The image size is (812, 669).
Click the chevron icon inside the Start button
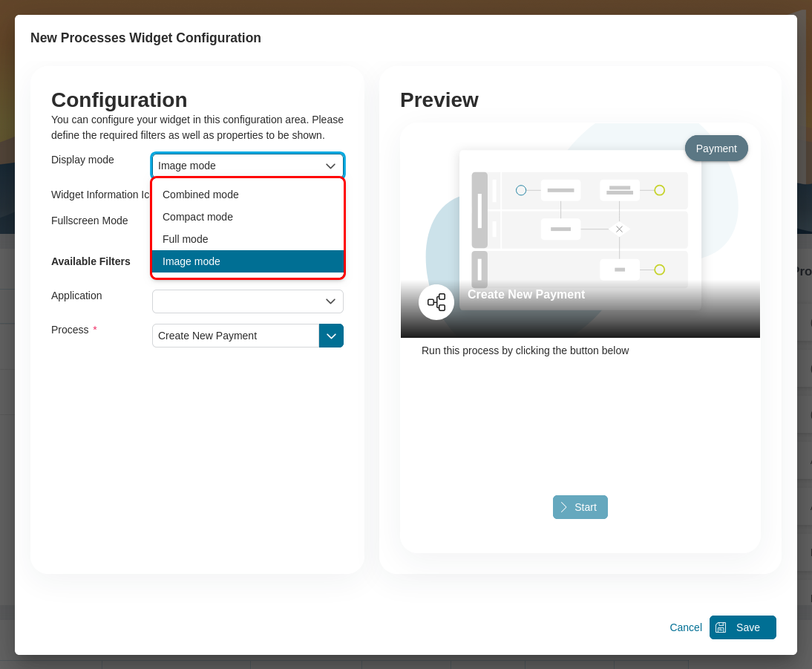pos(564,507)
